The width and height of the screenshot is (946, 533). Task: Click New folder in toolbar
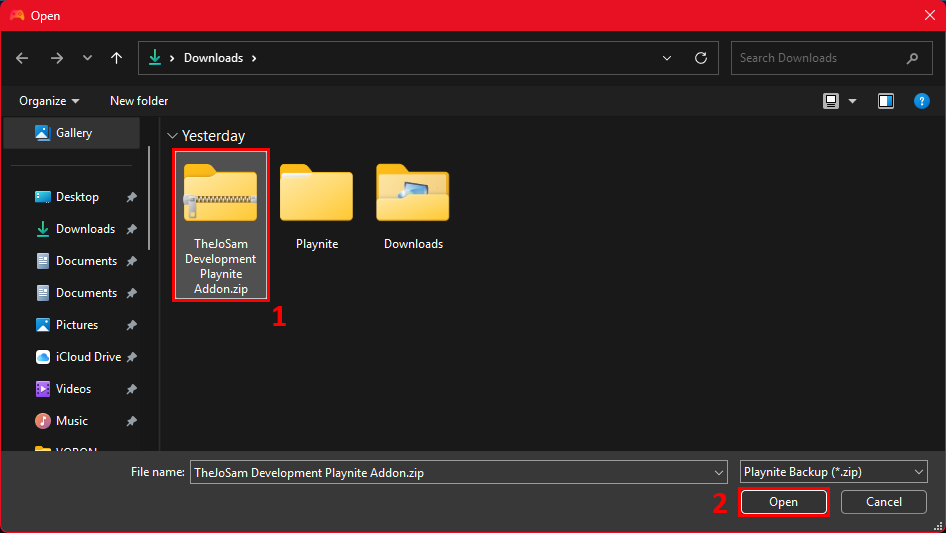point(139,101)
